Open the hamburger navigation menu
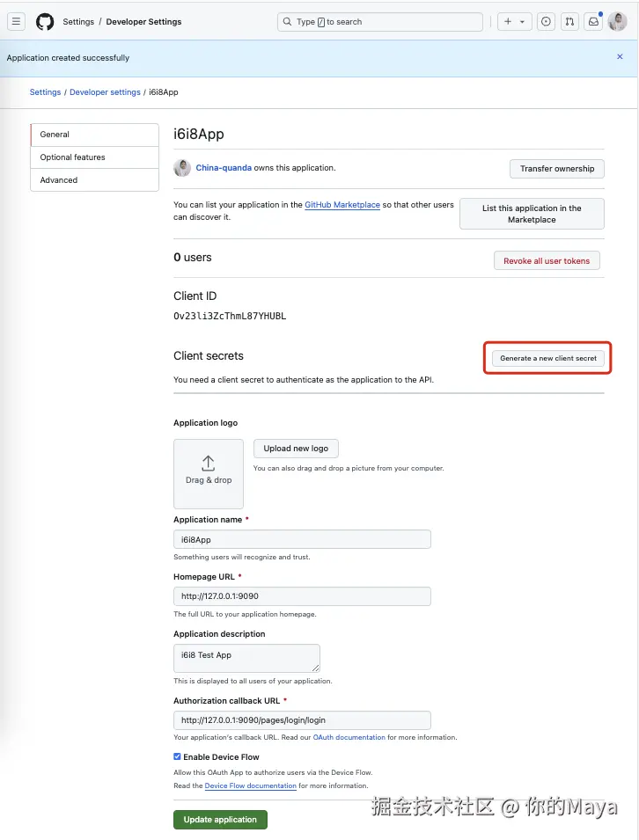Viewport: 639px width, 840px height. (x=16, y=22)
